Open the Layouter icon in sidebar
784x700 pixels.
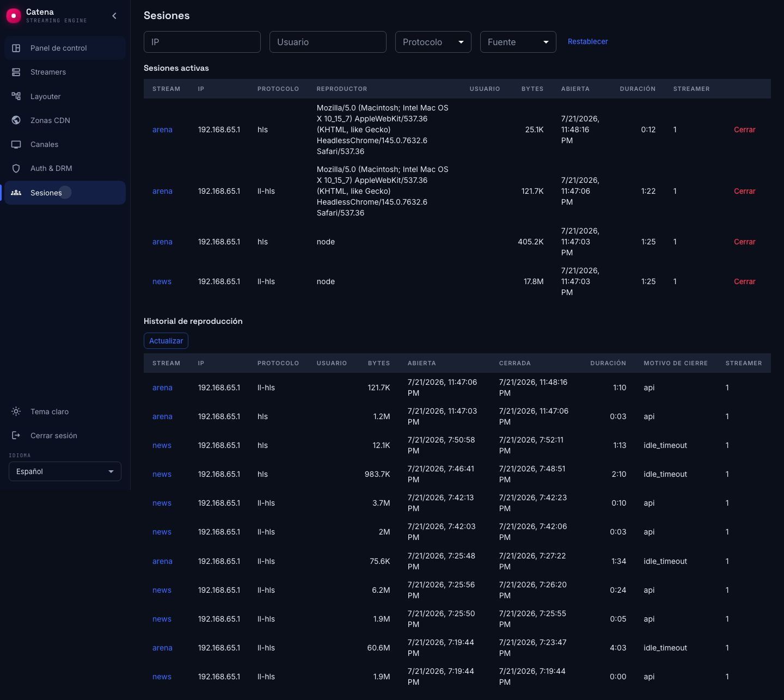coord(16,96)
